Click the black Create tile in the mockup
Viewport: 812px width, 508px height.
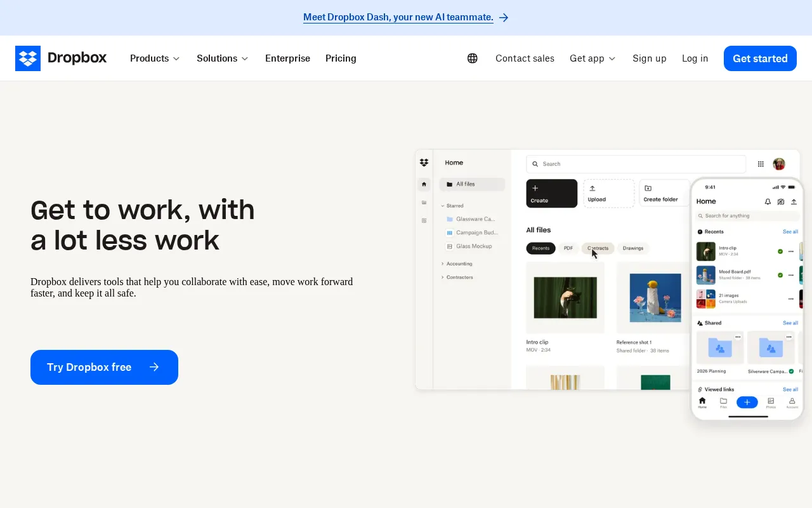click(x=552, y=193)
